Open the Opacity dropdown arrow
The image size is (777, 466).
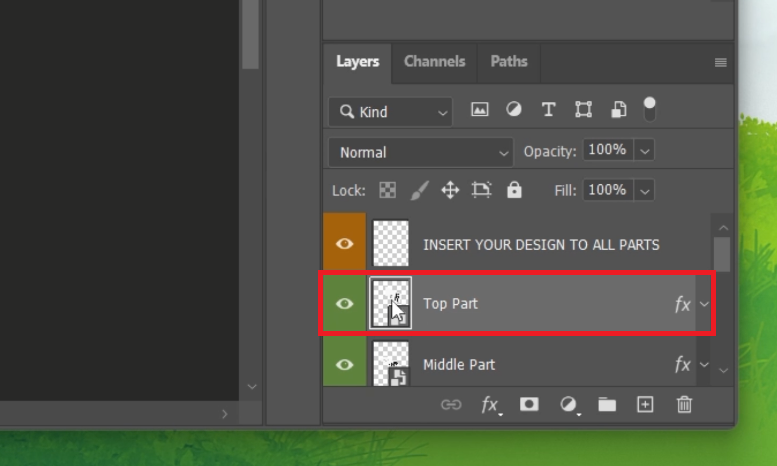tap(645, 151)
